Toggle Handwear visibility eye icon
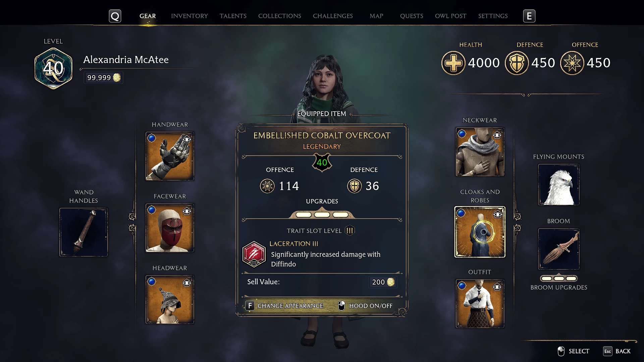Viewport: 644px width, 362px height. (187, 139)
